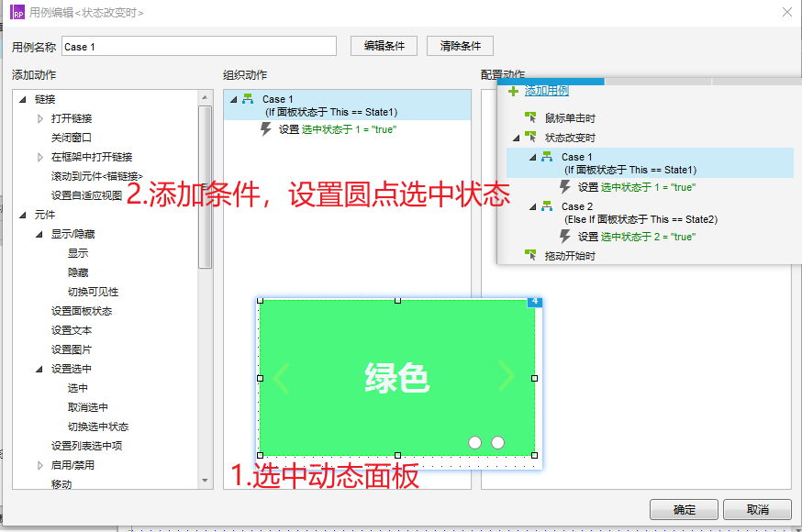Click the scrollbar down arrow in 添加动作
The height and width of the screenshot is (532, 802).
[206, 481]
